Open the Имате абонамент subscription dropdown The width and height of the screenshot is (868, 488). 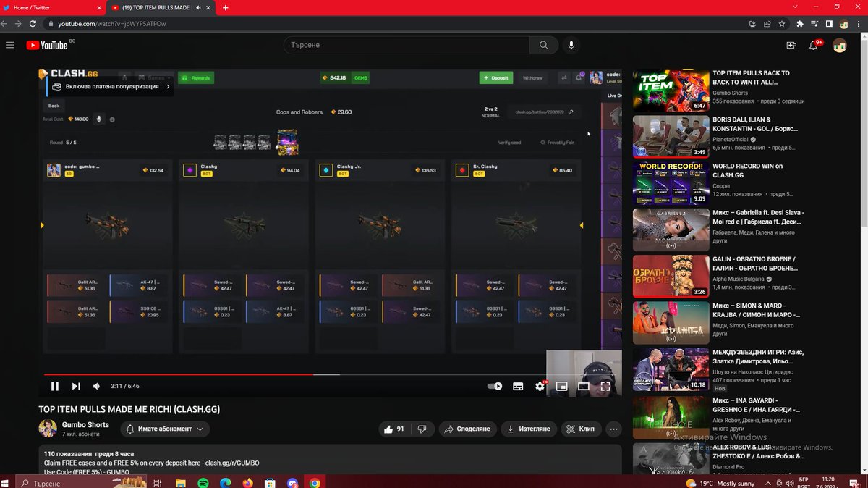pos(165,429)
